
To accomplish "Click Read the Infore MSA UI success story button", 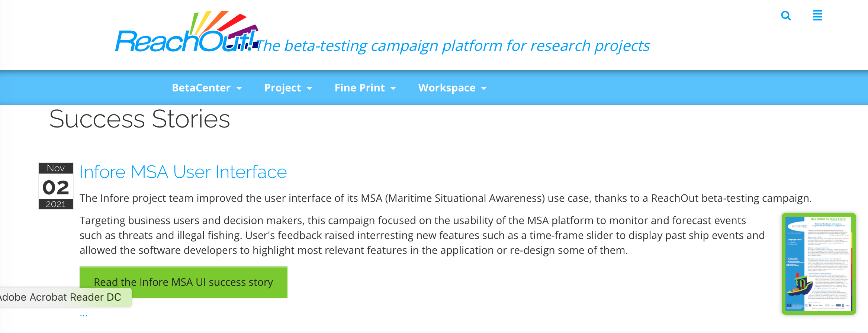I will click(183, 282).
